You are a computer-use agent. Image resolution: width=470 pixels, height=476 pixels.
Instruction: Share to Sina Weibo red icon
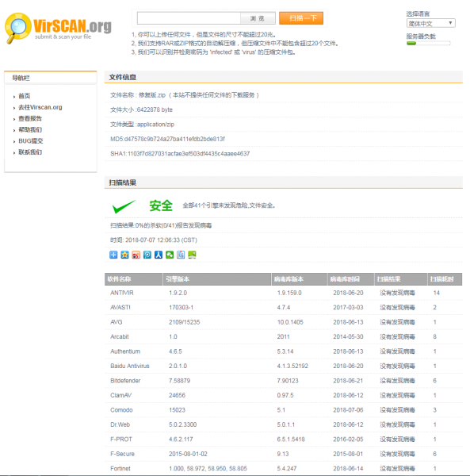[x=136, y=255]
